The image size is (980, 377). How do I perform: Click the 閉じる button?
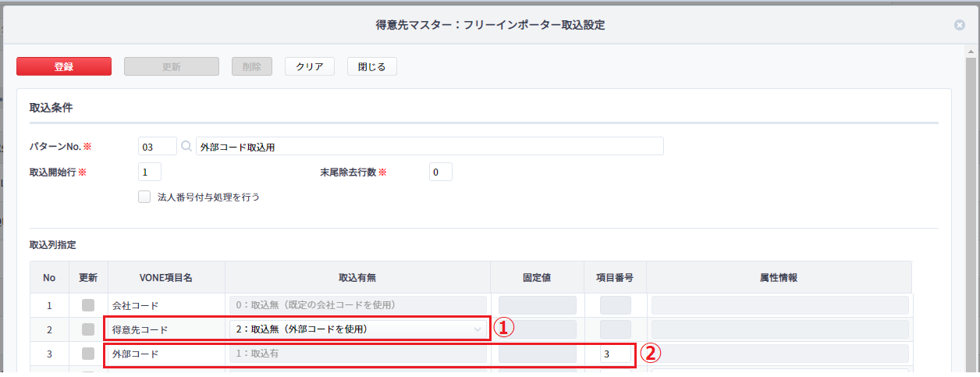click(x=372, y=66)
